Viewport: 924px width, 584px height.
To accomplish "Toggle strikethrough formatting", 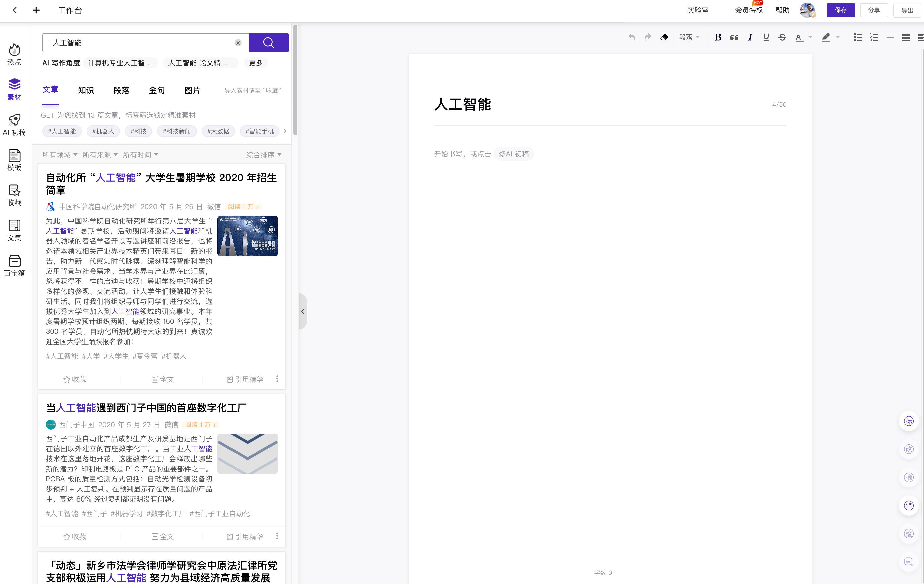I will [782, 37].
